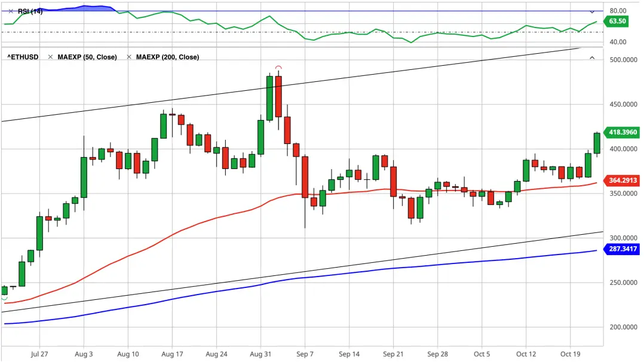
Task: Click the Aug 3 date label
Action: click(x=84, y=354)
